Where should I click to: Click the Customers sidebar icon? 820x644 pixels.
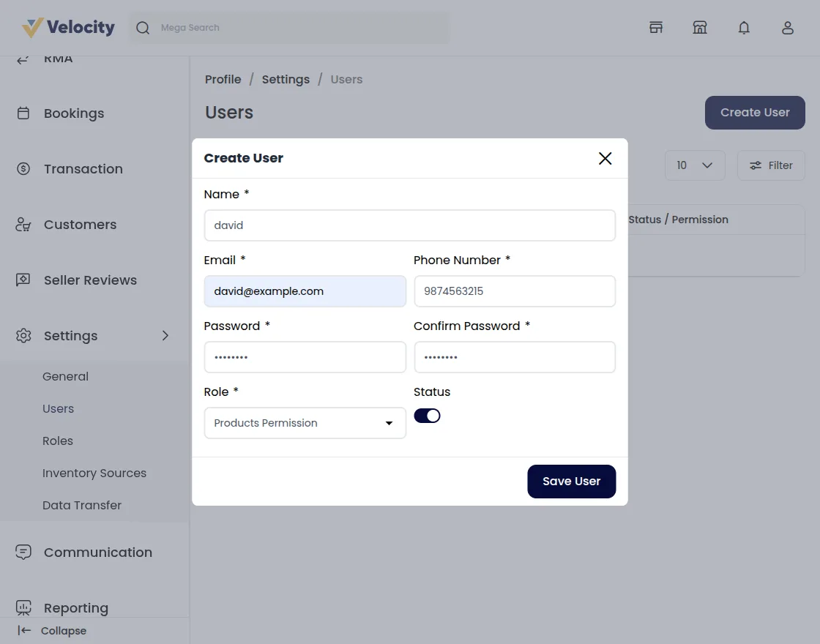click(x=23, y=225)
